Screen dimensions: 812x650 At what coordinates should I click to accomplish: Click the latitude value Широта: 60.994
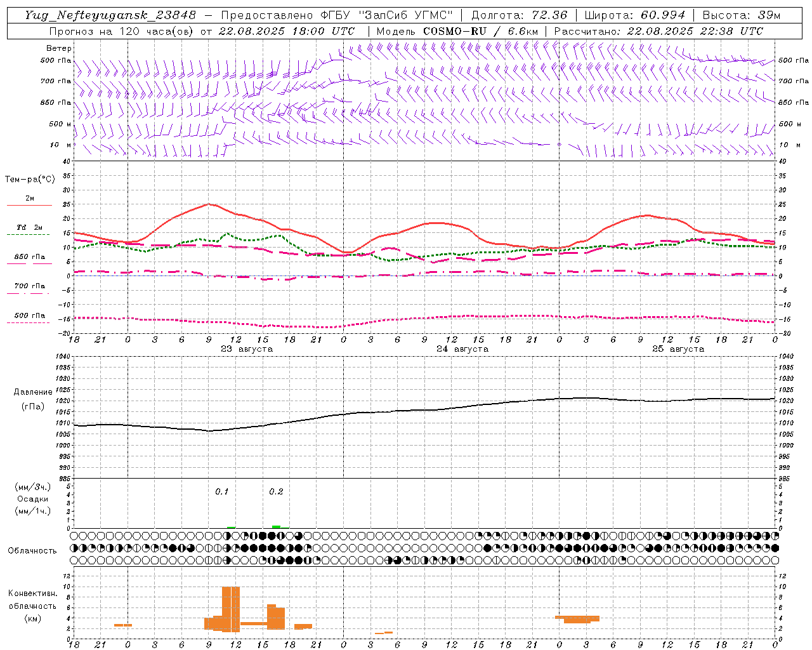(635, 15)
